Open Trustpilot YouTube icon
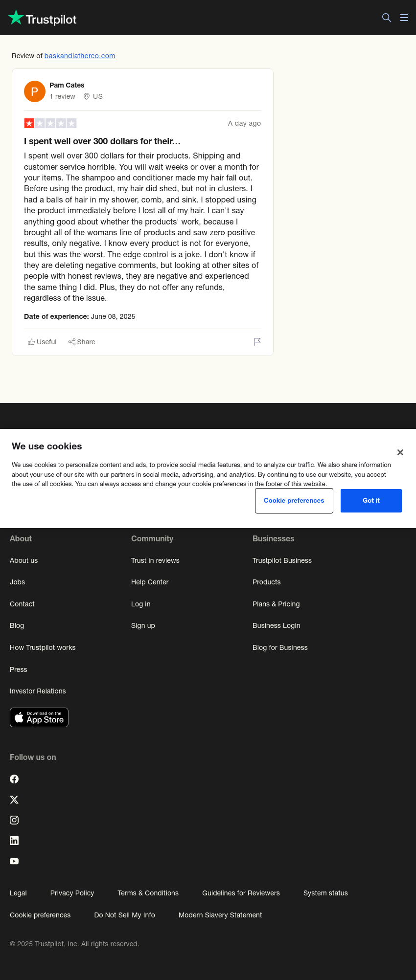This screenshot has height=980, width=416. [14, 861]
